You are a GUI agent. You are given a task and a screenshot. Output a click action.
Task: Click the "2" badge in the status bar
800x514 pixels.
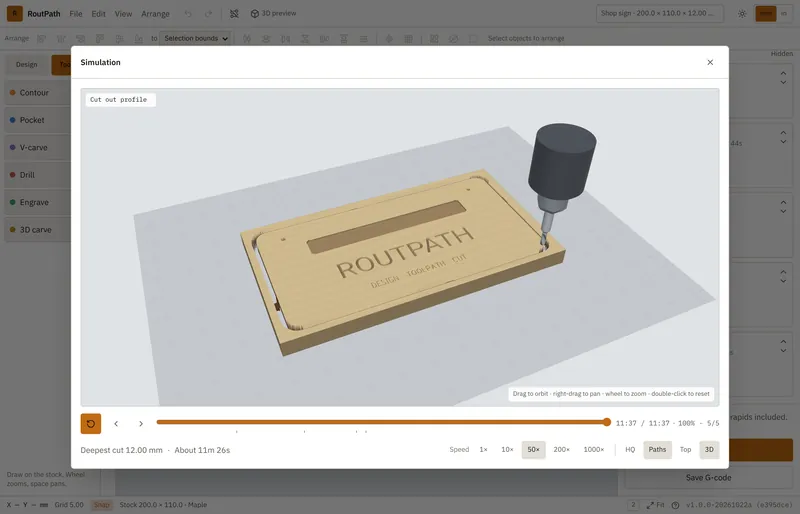click(x=633, y=505)
